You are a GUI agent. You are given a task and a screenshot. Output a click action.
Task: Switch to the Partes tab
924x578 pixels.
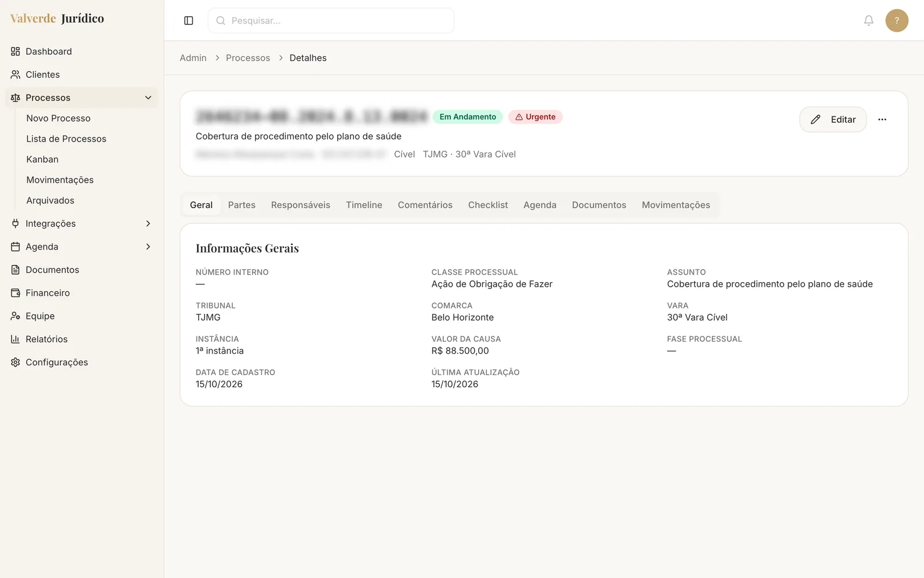tap(241, 205)
